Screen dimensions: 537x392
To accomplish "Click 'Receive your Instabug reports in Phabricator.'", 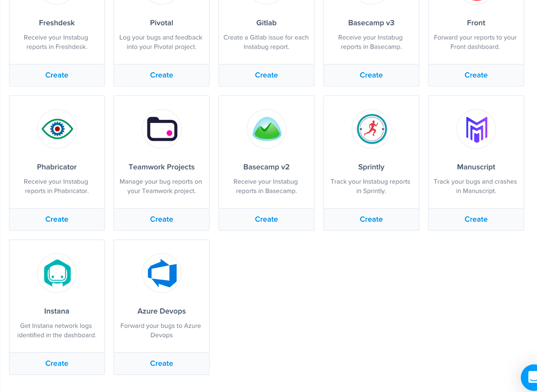I will tap(57, 186).
